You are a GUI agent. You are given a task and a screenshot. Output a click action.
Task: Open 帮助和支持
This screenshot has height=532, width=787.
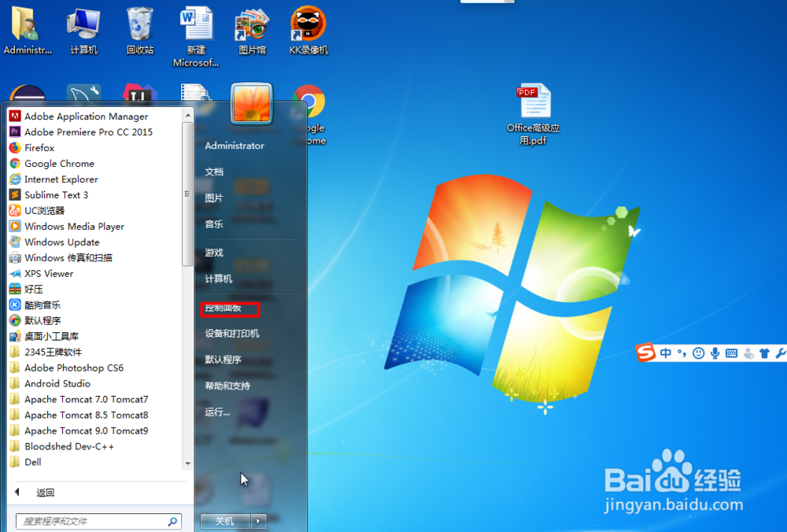pos(227,386)
